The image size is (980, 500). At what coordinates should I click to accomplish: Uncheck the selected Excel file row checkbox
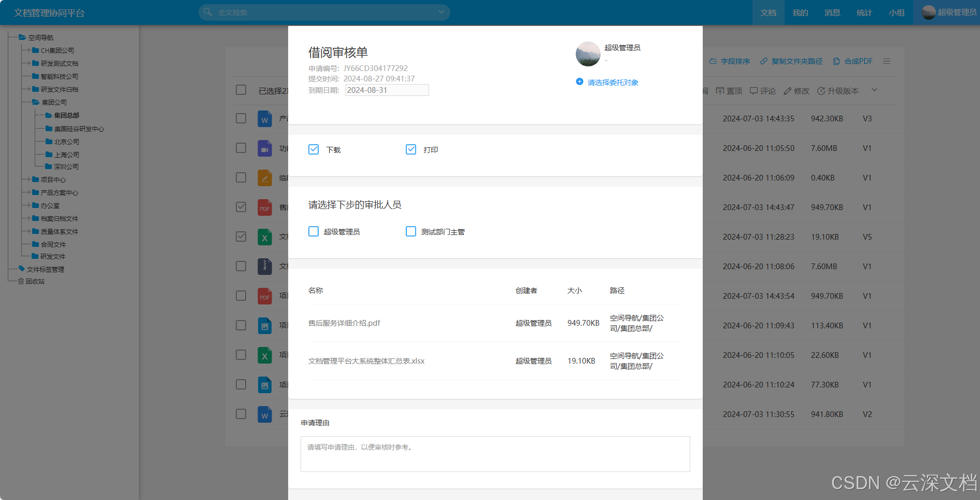pos(241,237)
